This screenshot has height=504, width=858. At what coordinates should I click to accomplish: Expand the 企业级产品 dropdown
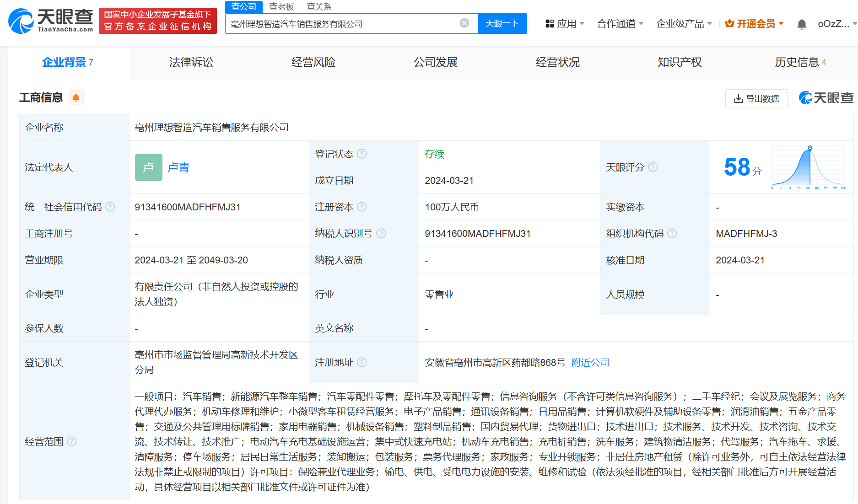(x=684, y=24)
